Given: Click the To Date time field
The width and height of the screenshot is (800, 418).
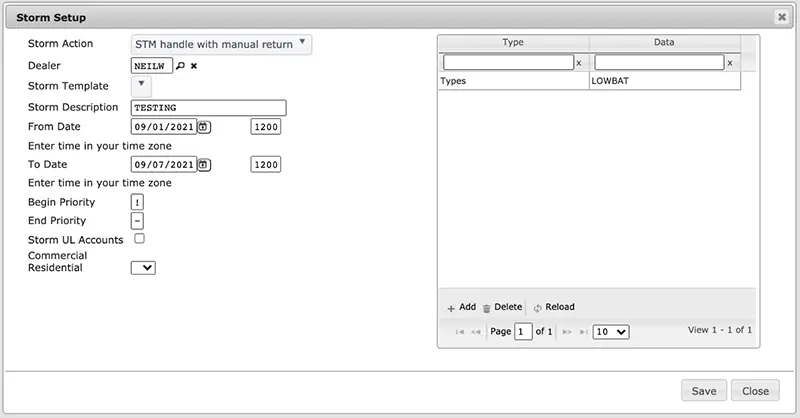Looking at the screenshot, I should coord(266,164).
